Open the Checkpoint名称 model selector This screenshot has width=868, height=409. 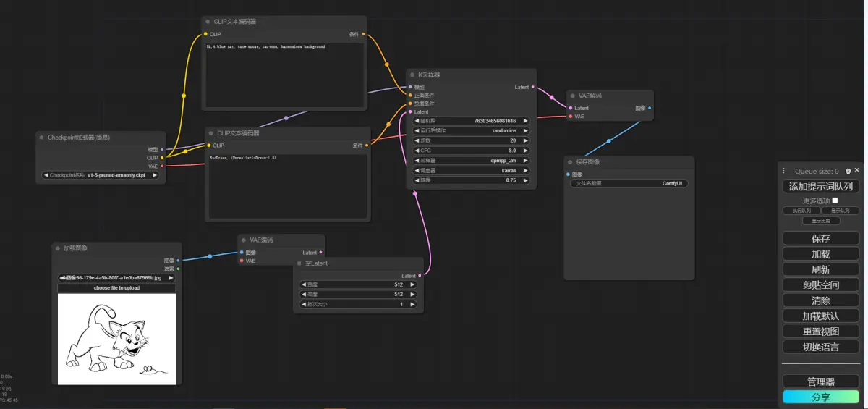[x=101, y=175]
